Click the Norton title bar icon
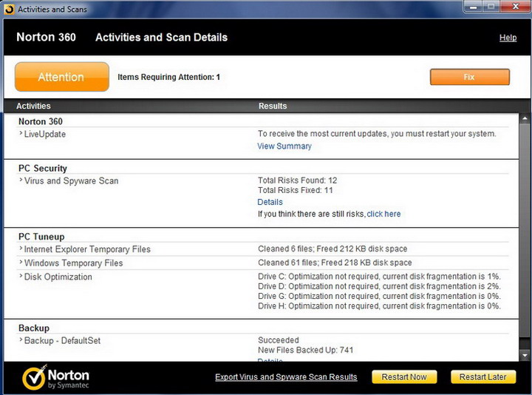Image resolution: width=532 pixels, height=395 pixels. click(x=7, y=9)
